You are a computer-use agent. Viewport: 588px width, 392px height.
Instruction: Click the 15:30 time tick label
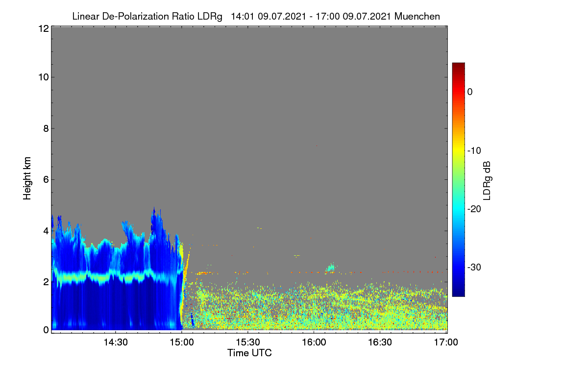pyautogui.click(x=248, y=342)
